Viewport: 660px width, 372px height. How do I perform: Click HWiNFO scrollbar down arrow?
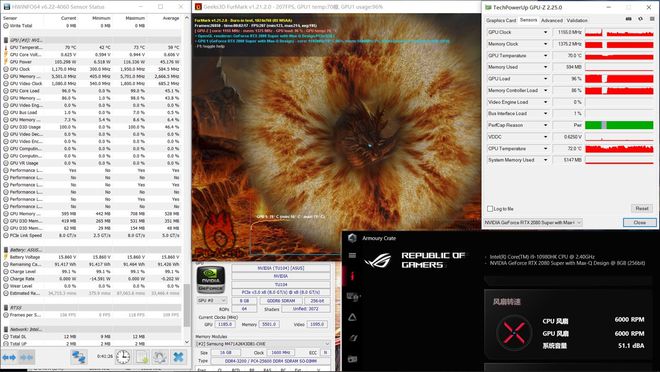point(187,342)
